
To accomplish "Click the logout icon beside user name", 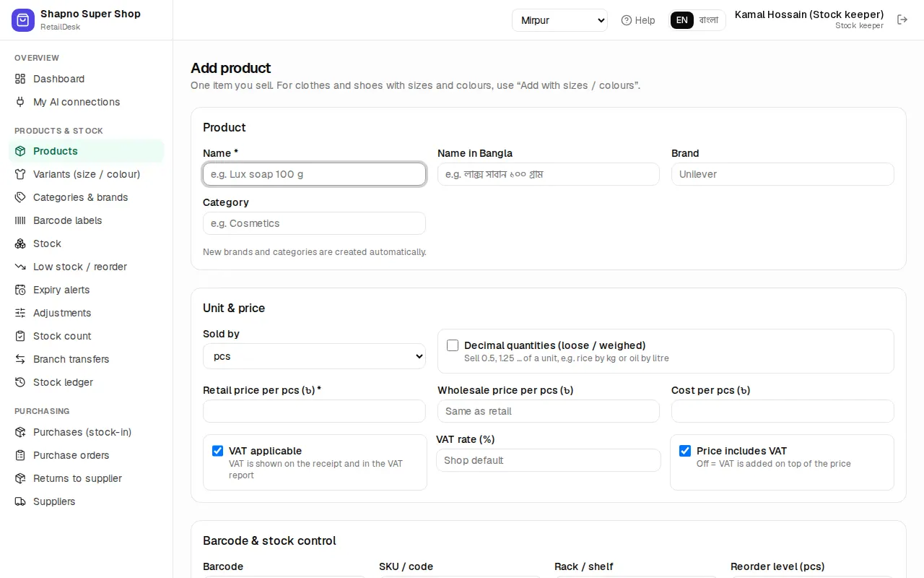I will [x=902, y=20].
